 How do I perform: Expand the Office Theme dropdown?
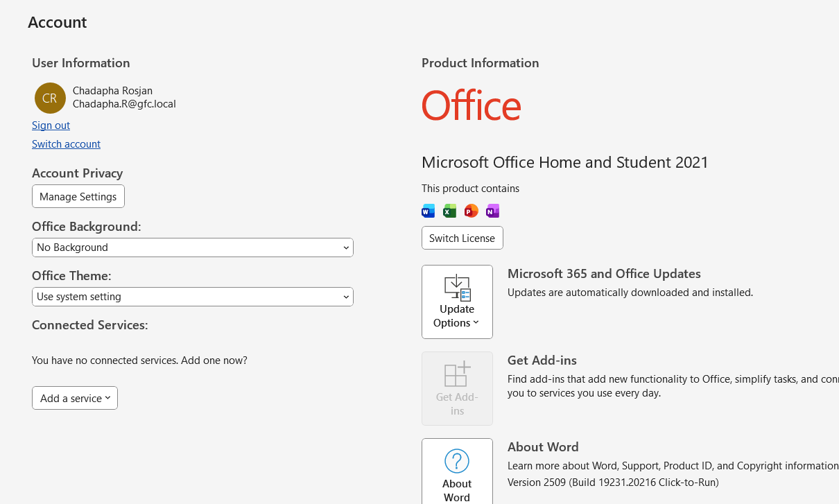192,297
